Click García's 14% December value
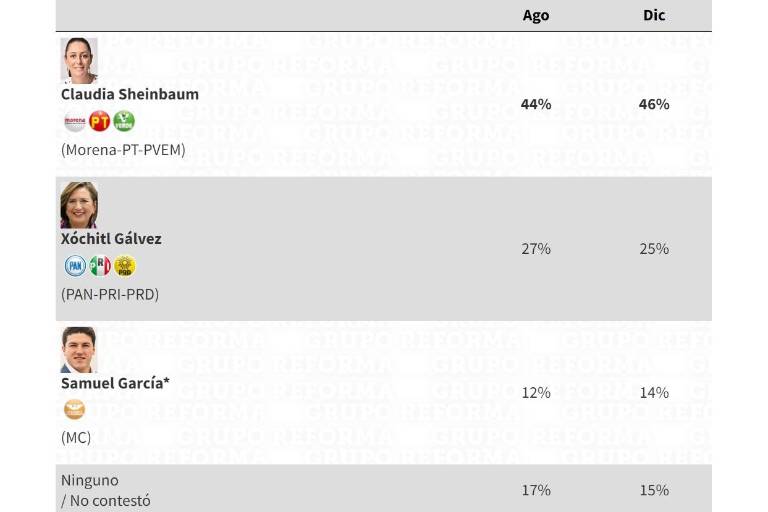768x512 pixels. click(654, 393)
